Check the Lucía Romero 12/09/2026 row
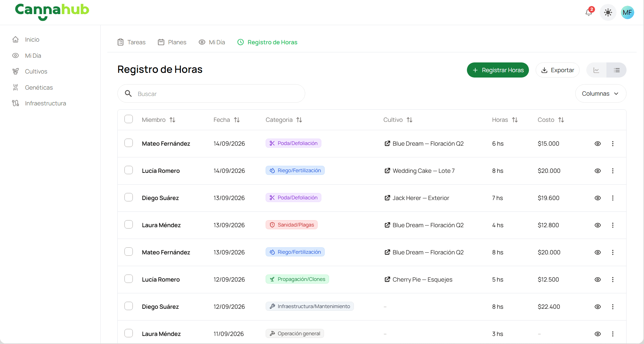The image size is (644, 344). 129,279
